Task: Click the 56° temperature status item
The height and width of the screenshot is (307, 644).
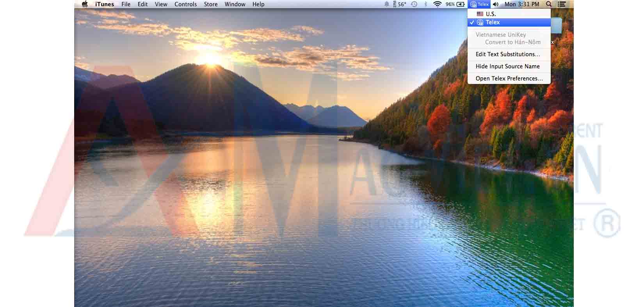Action: 399,4
